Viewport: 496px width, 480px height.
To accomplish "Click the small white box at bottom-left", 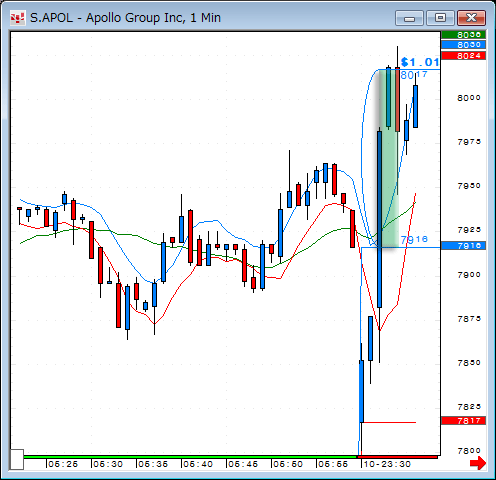I will tap(16, 459).
